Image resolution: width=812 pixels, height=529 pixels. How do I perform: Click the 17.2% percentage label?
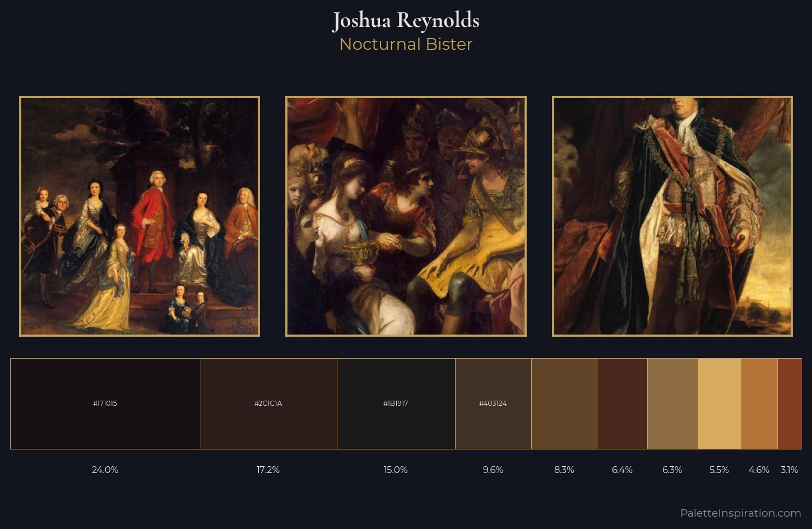click(268, 470)
